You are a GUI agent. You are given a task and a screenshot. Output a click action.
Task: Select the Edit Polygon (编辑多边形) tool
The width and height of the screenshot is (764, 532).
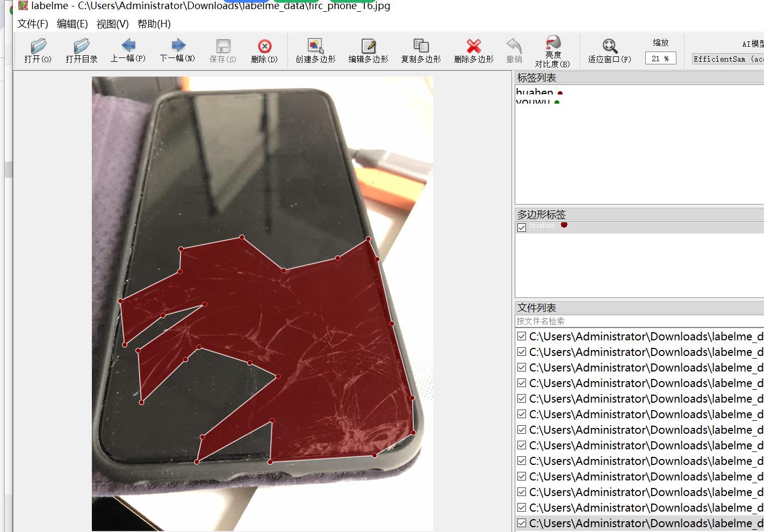(x=368, y=46)
